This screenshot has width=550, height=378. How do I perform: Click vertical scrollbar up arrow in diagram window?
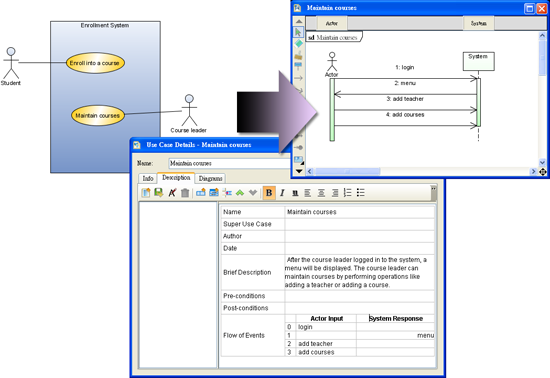(x=542, y=35)
